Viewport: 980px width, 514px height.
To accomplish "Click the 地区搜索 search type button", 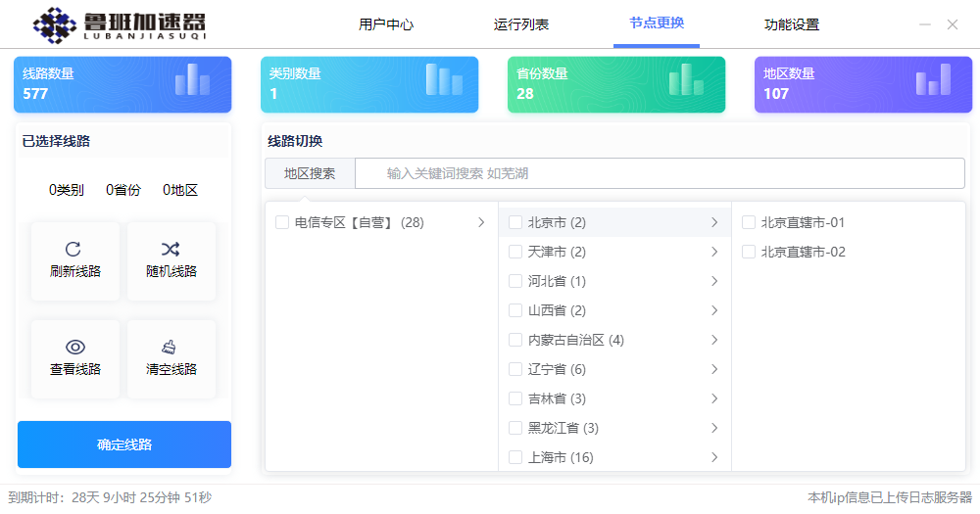I will [x=310, y=173].
